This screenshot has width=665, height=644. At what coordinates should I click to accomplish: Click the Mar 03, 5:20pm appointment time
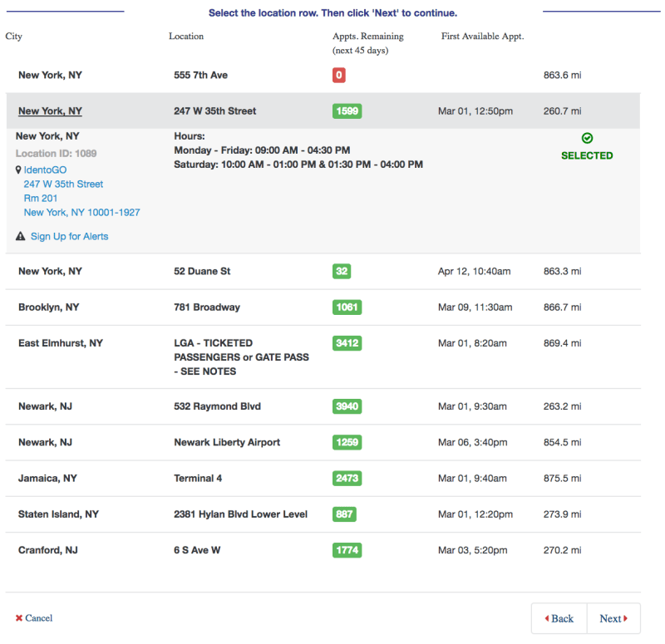(x=472, y=550)
